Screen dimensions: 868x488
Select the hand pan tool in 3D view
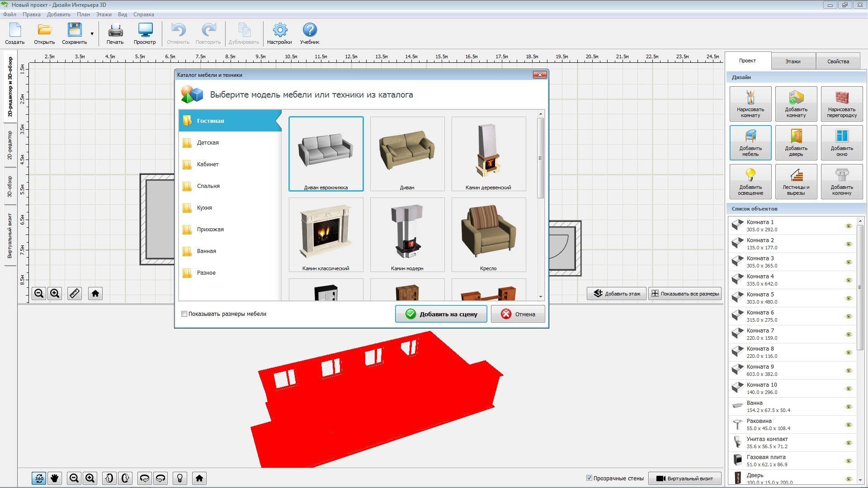[55, 478]
